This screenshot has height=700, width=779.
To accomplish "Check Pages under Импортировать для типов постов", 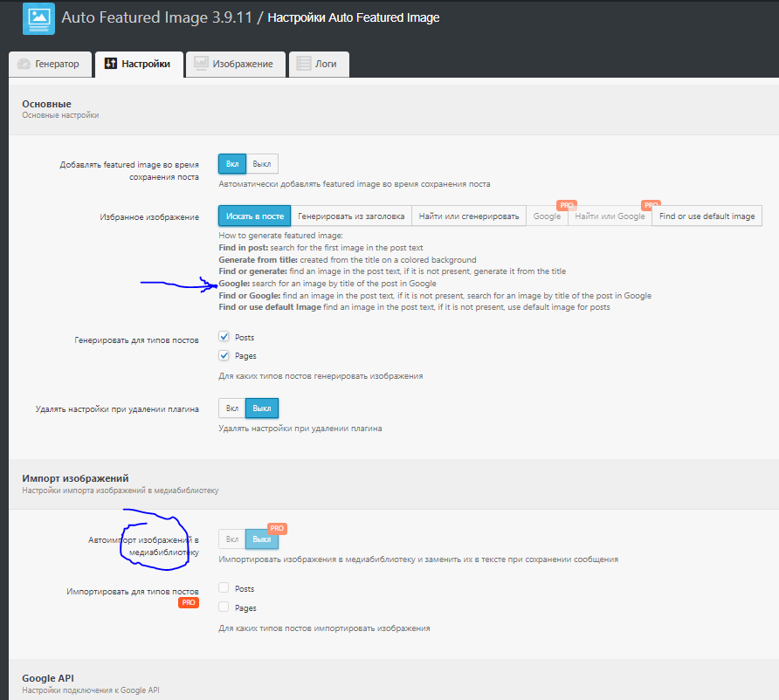I will (224, 607).
